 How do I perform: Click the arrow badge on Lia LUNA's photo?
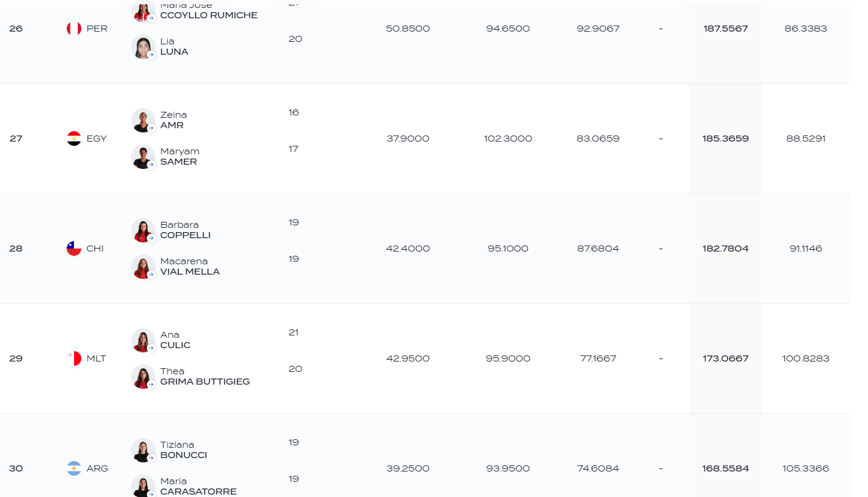[x=151, y=55]
